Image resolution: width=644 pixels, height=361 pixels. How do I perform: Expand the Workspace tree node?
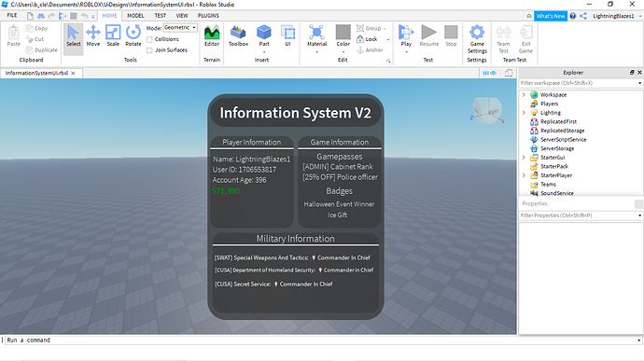coord(524,95)
